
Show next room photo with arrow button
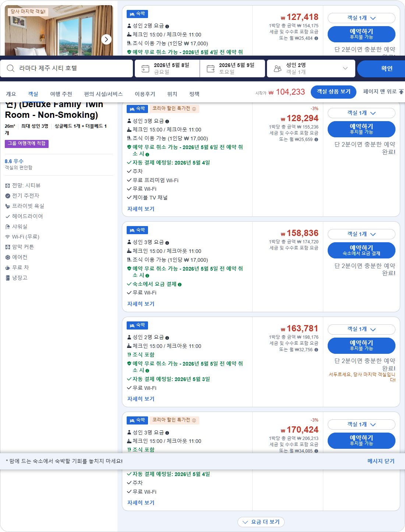(106, 39)
